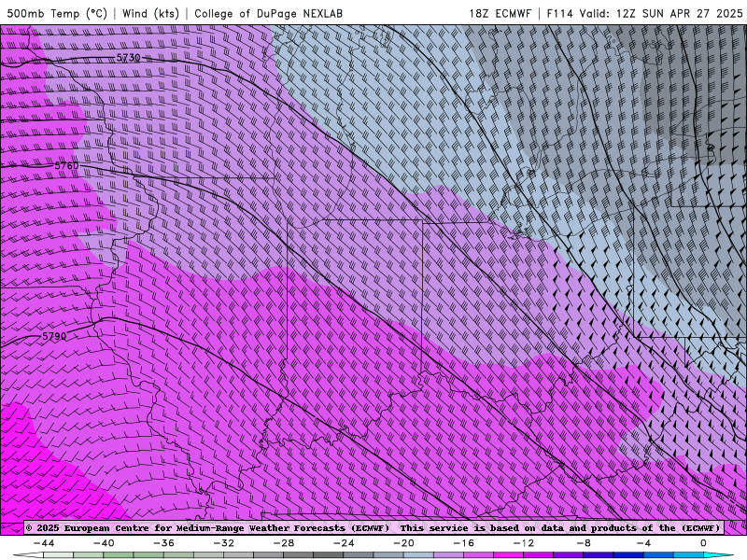The width and height of the screenshot is (747, 560).
Task: Click the 5760 height contour label
Action: tap(66, 166)
